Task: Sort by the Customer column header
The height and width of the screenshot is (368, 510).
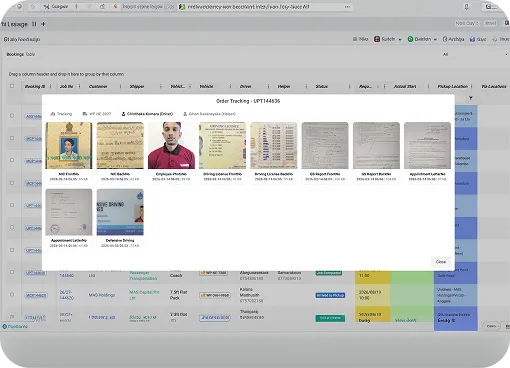Action: [98, 86]
